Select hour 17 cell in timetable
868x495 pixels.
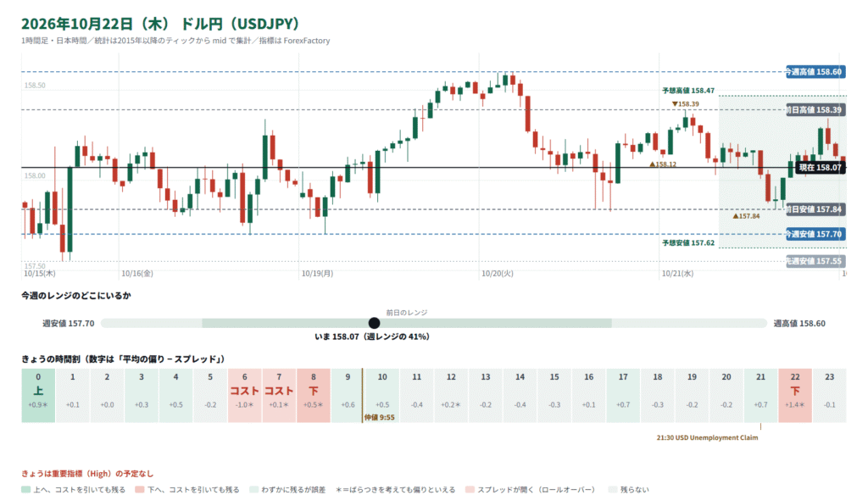coord(623,395)
